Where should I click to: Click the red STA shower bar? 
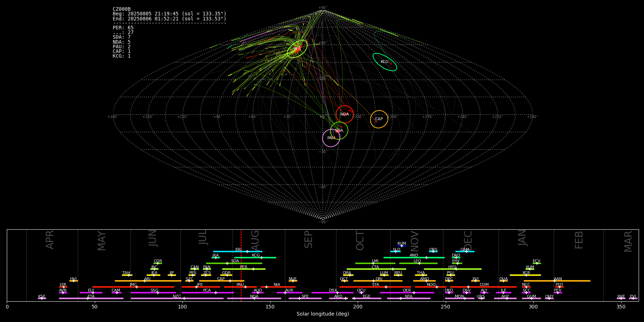pos(375,287)
